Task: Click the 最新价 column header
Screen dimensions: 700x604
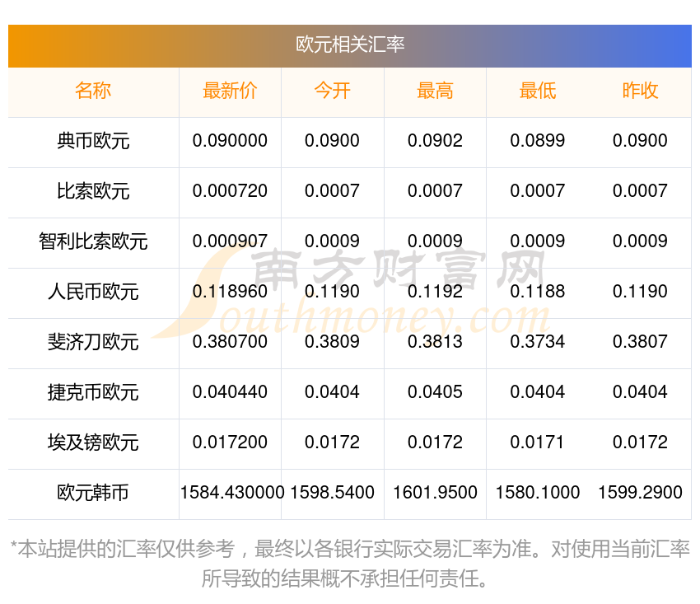Action: (230, 91)
